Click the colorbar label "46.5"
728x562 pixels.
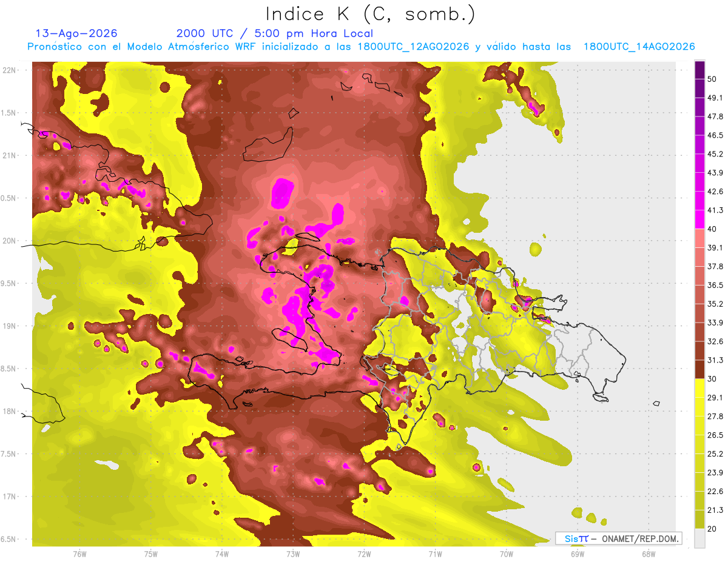[x=715, y=136]
